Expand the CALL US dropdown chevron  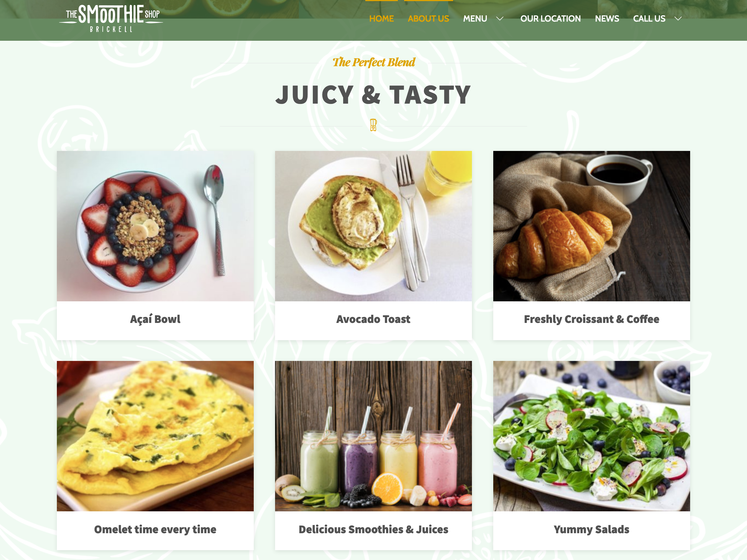pyautogui.click(x=678, y=19)
